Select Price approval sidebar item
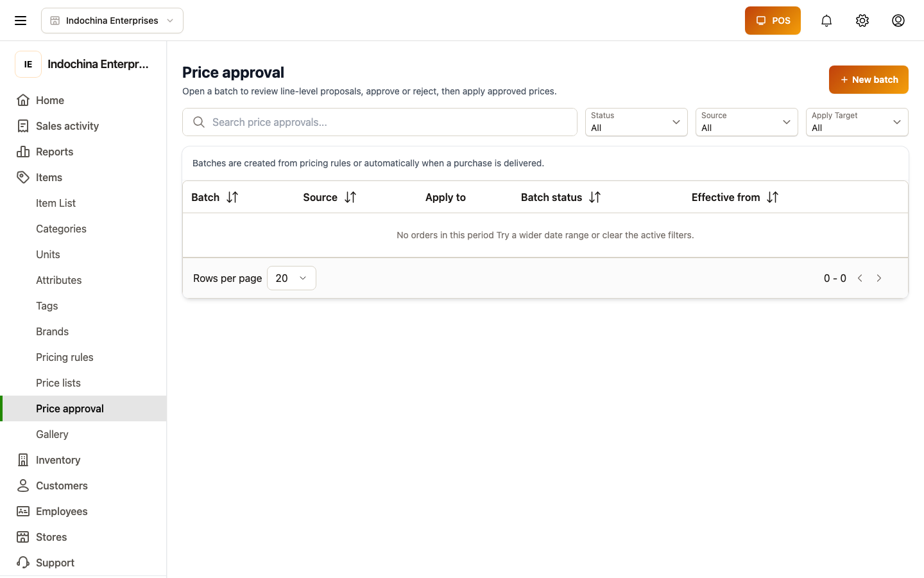The height and width of the screenshot is (578, 924). pos(83,408)
